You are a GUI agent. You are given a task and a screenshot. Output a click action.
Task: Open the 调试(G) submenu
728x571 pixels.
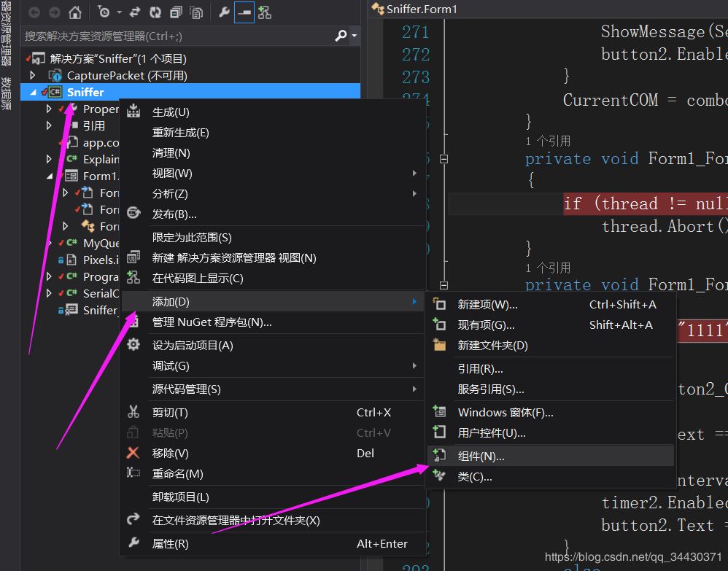click(273, 365)
